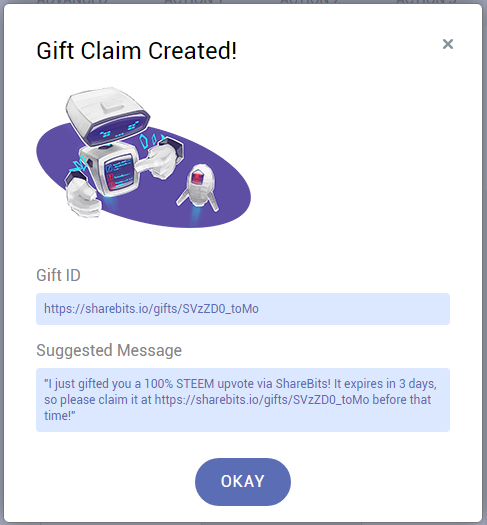Click the ShareBits! word in message
The width and height of the screenshot is (487, 525).
click(x=303, y=384)
